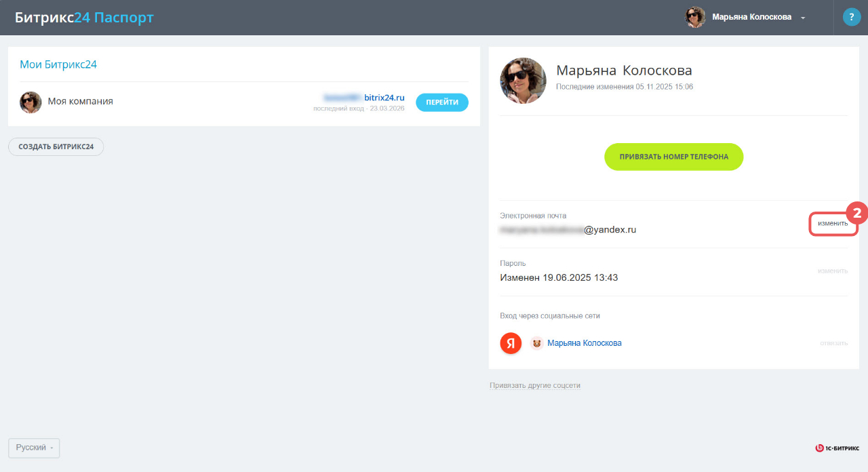
Task: Click the Моя компания avatar
Action: point(31,102)
